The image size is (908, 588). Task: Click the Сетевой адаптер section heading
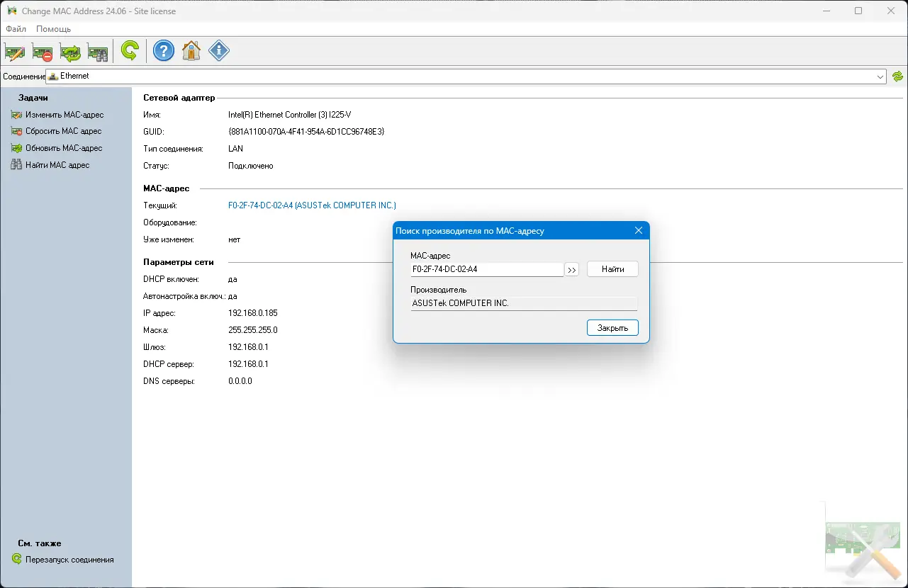[179, 98]
